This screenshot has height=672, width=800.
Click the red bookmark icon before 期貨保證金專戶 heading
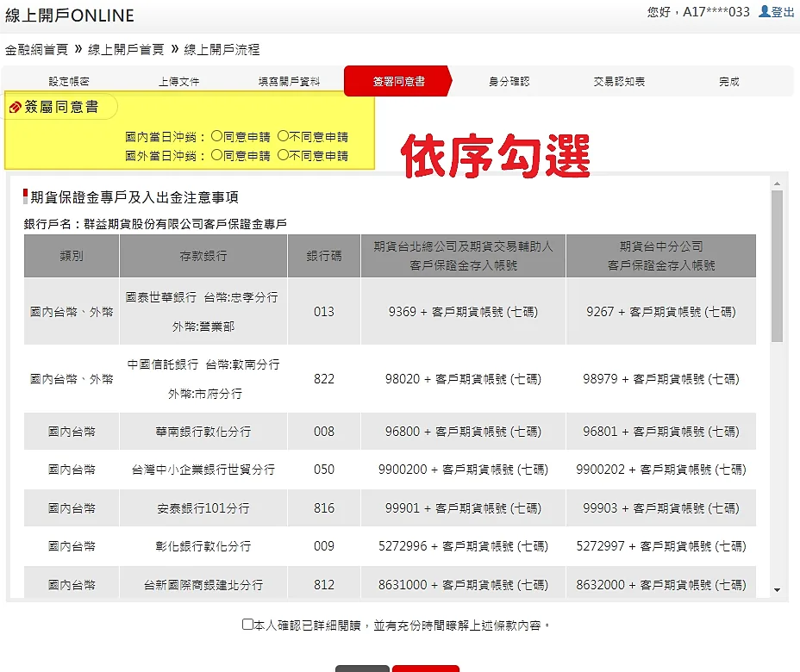(x=24, y=194)
